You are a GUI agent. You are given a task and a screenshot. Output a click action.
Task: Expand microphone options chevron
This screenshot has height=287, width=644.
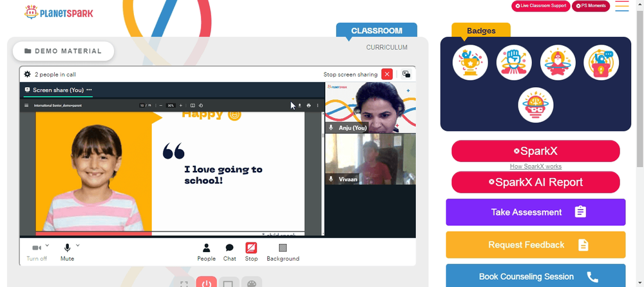point(78,246)
